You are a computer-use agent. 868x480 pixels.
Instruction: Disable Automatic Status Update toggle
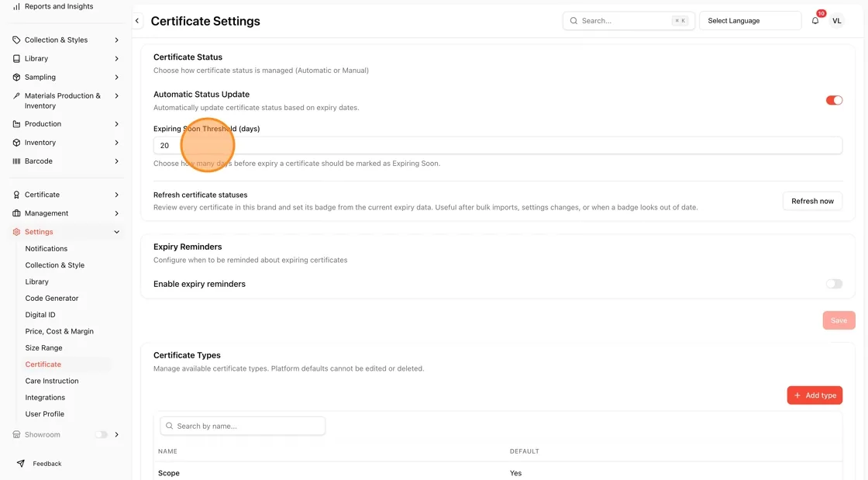tap(834, 100)
